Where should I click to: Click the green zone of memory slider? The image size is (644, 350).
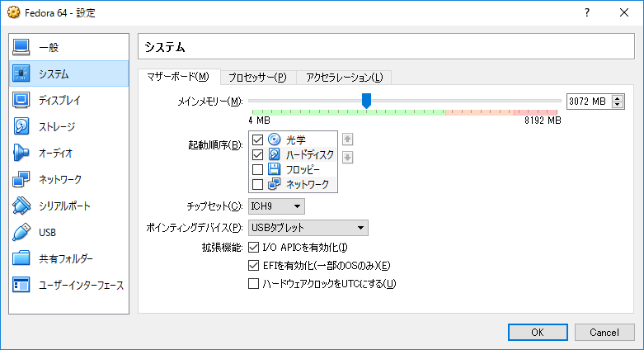coord(349,112)
